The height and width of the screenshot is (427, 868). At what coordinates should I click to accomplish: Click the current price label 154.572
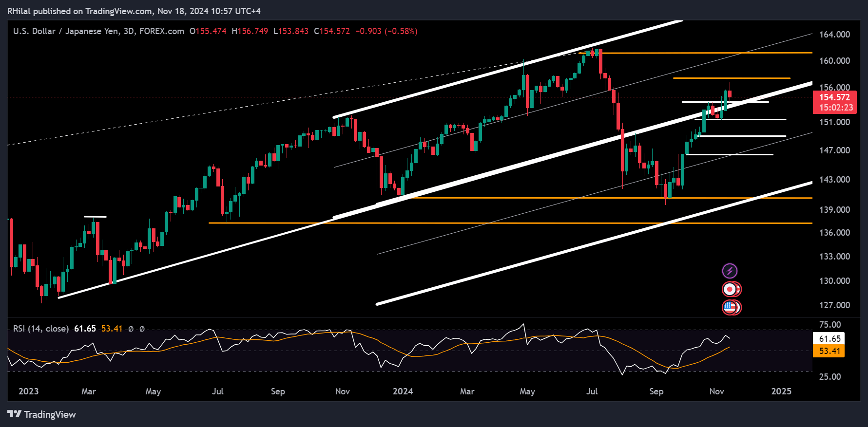[x=834, y=97]
